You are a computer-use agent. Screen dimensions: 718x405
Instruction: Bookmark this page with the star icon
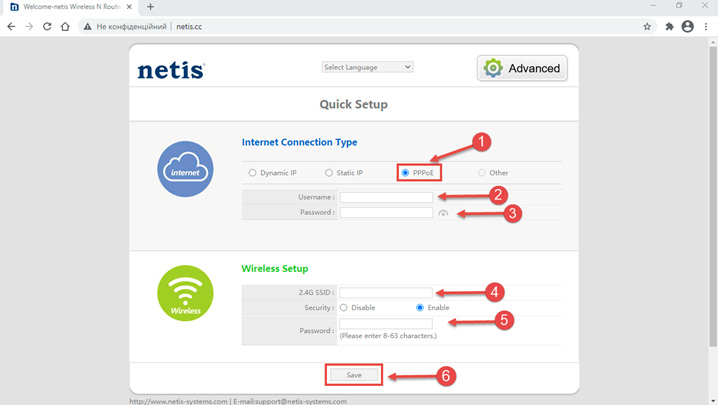(x=647, y=27)
